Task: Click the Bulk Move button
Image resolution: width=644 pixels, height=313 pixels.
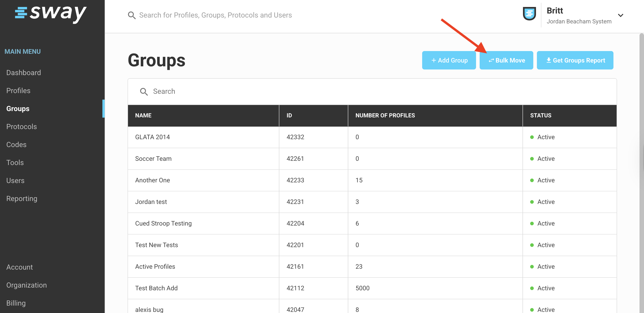Action: 506,60
